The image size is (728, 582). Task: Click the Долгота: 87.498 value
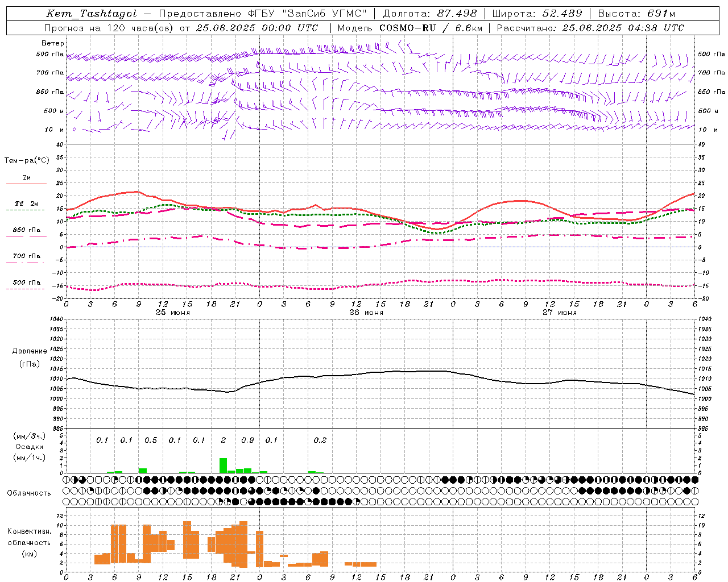[430, 14]
